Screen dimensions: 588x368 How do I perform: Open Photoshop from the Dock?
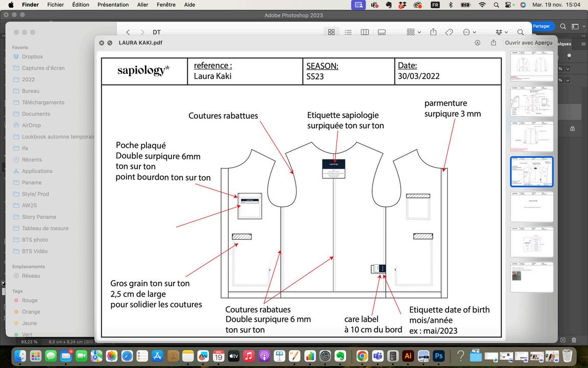click(438, 356)
